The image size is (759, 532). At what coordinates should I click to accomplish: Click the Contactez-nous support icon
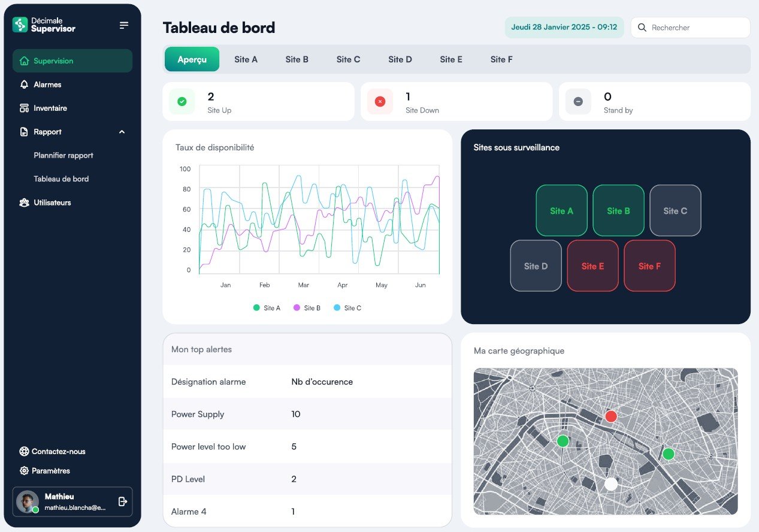(x=24, y=452)
